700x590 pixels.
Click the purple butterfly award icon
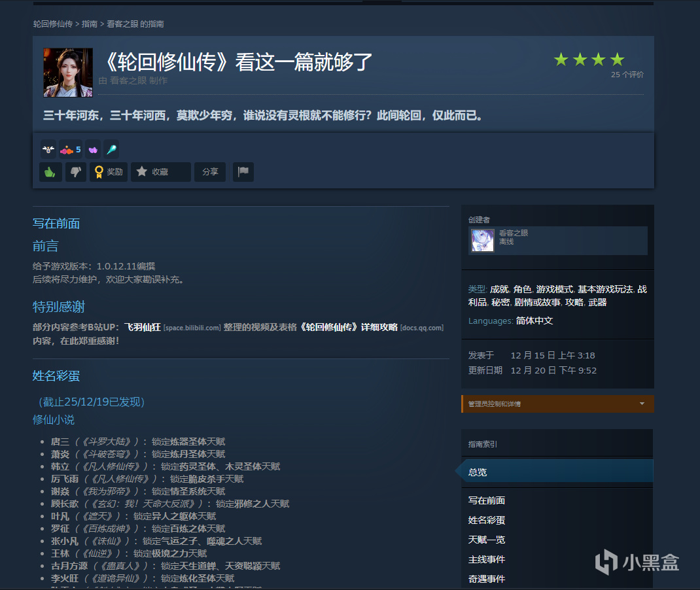coord(93,150)
